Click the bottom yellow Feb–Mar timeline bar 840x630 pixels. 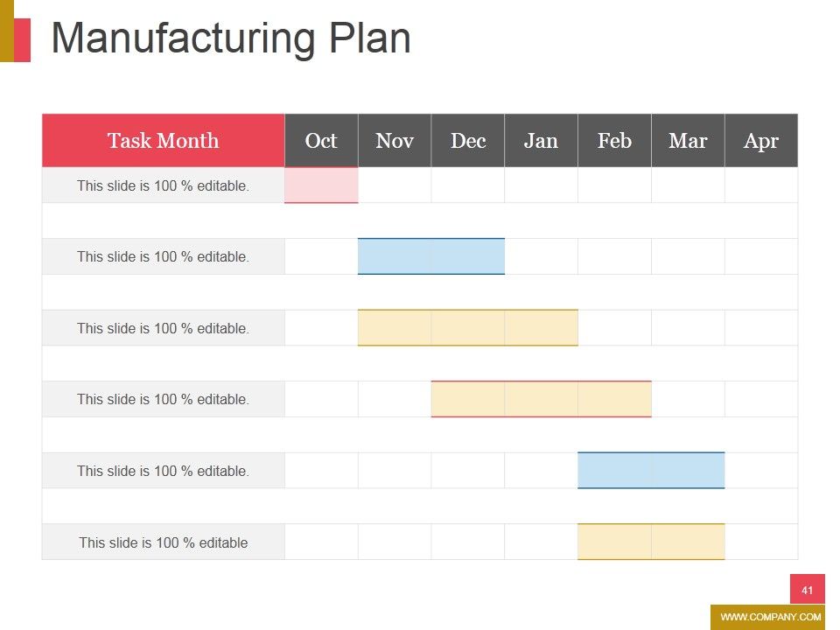tap(651, 542)
